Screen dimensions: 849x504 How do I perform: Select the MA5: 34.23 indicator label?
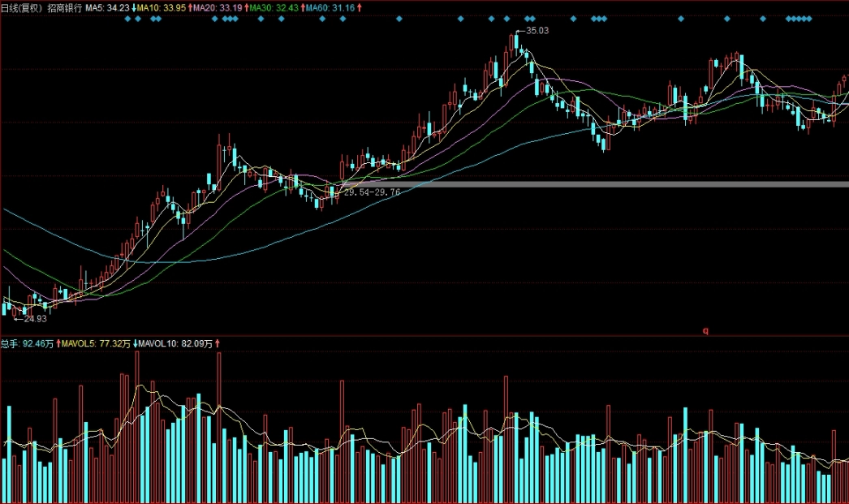107,6
